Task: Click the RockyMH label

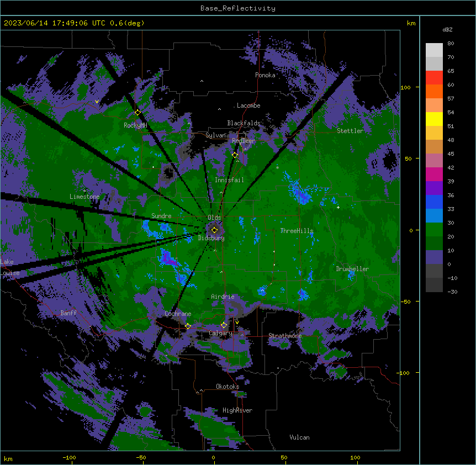Action: click(135, 125)
